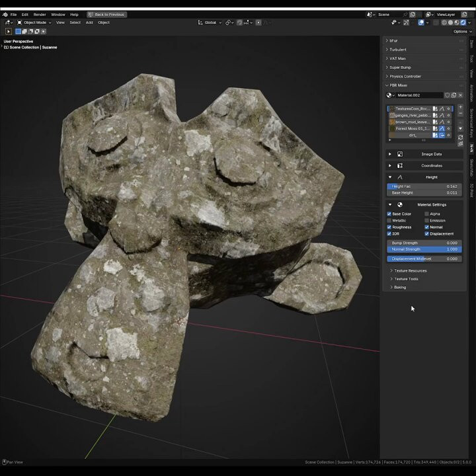The height and width of the screenshot is (476, 476).
Task: Click the remove layer minus icon
Action: [x=460, y=114]
